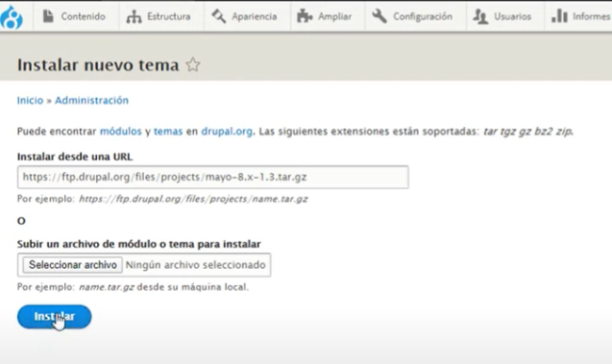Open the Estructura menu

(158, 16)
